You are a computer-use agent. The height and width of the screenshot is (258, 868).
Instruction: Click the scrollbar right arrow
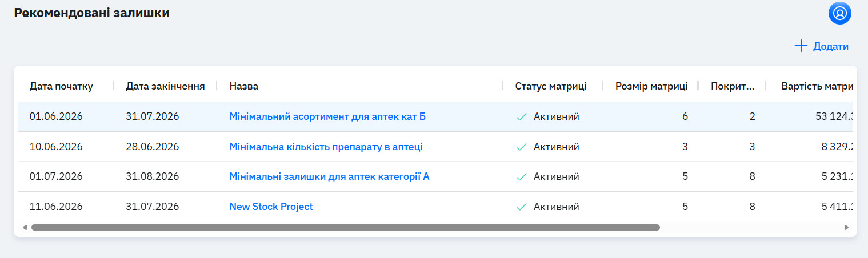pyautogui.click(x=846, y=227)
